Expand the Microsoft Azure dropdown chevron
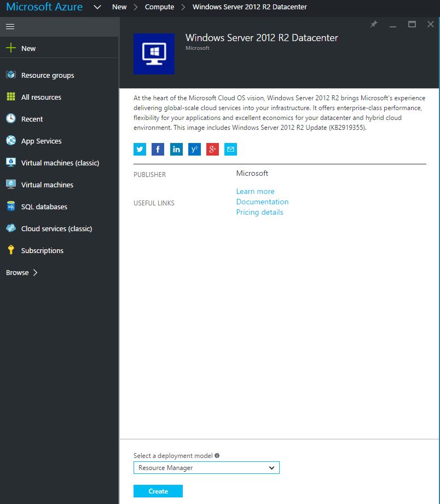This screenshot has height=504, width=440. point(97,7)
